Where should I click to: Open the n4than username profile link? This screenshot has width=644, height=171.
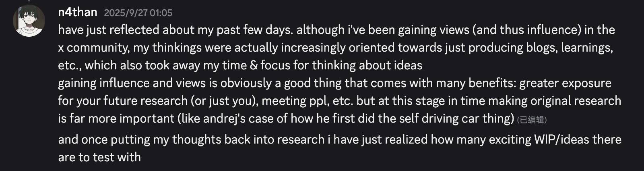78,13
